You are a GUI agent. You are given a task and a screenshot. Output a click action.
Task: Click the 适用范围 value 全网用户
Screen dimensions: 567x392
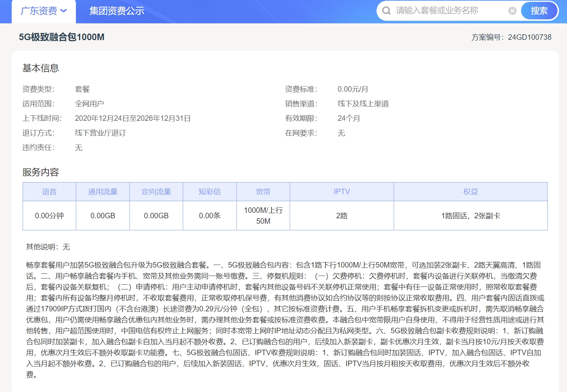pyautogui.click(x=89, y=104)
